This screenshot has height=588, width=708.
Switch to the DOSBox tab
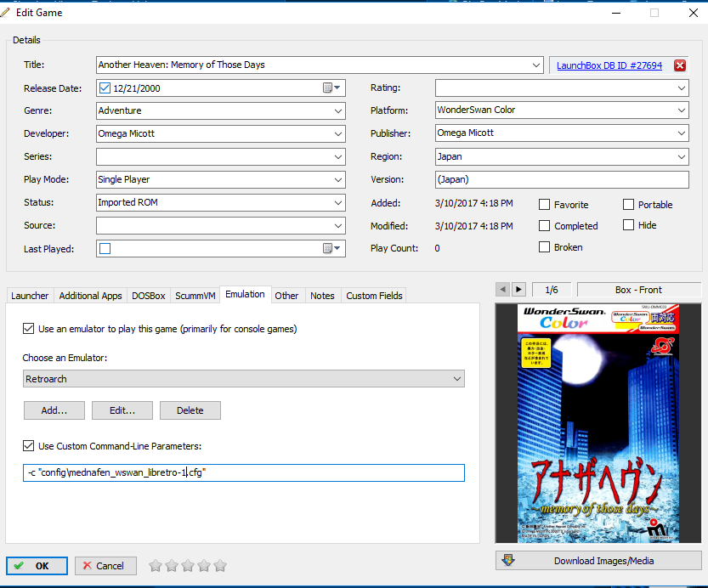[x=149, y=296]
